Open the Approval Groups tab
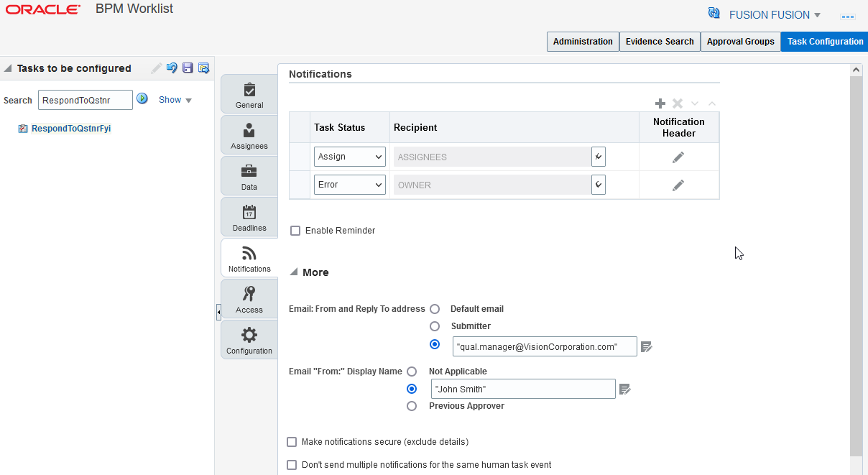Viewport: 868px width, 475px height. click(x=740, y=42)
